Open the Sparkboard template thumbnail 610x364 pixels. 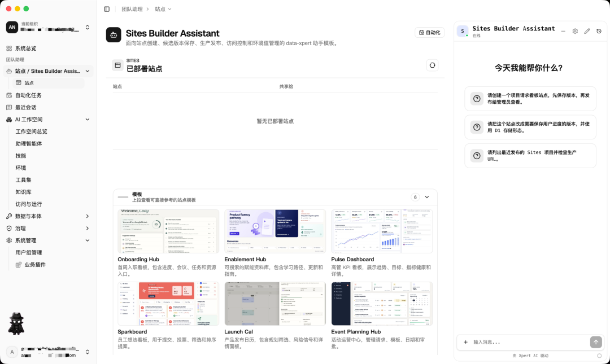click(x=168, y=304)
